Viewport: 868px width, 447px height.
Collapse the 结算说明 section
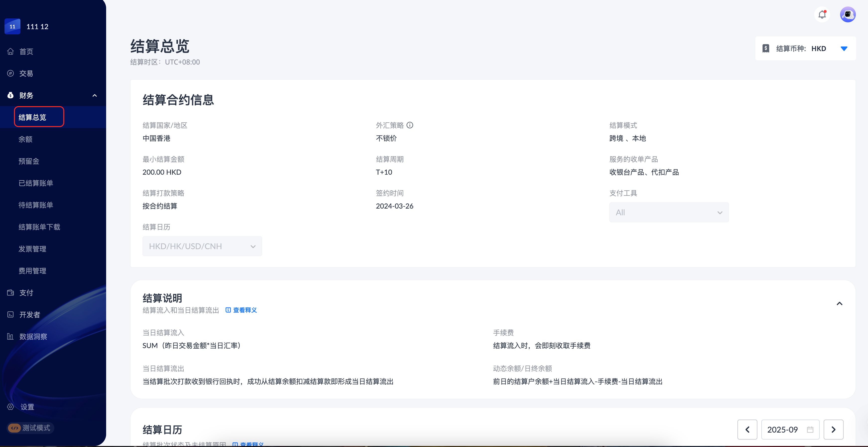pyautogui.click(x=839, y=303)
